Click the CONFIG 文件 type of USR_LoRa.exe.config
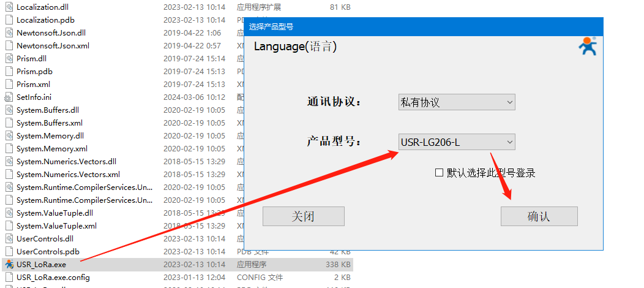This screenshot has width=644, height=288. point(260,278)
